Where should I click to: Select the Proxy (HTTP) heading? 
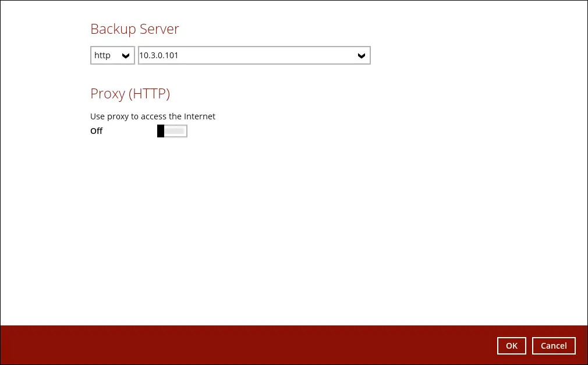tap(130, 93)
